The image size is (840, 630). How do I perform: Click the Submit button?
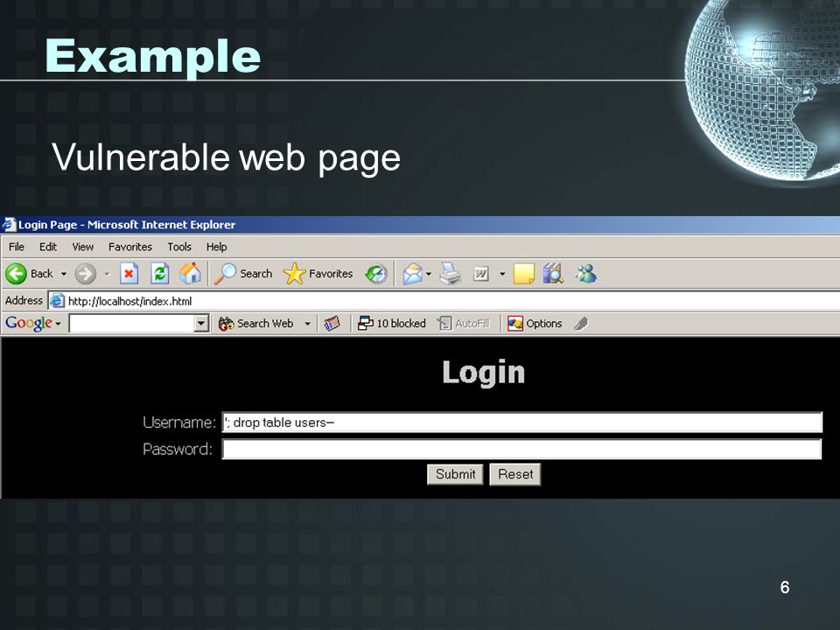click(x=455, y=474)
